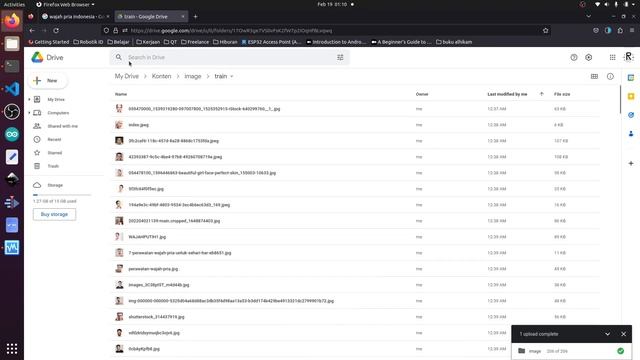
Task: Open the Google Drive logo home link
Action: (47, 58)
